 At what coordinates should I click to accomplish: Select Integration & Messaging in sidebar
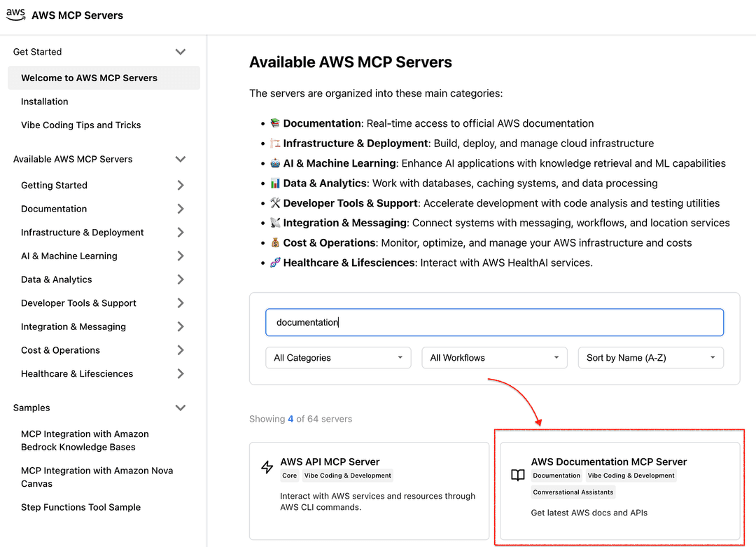73,326
